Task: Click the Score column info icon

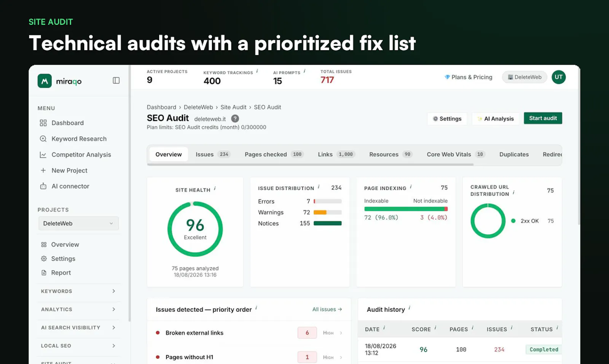Action: (x=435, y=328)
